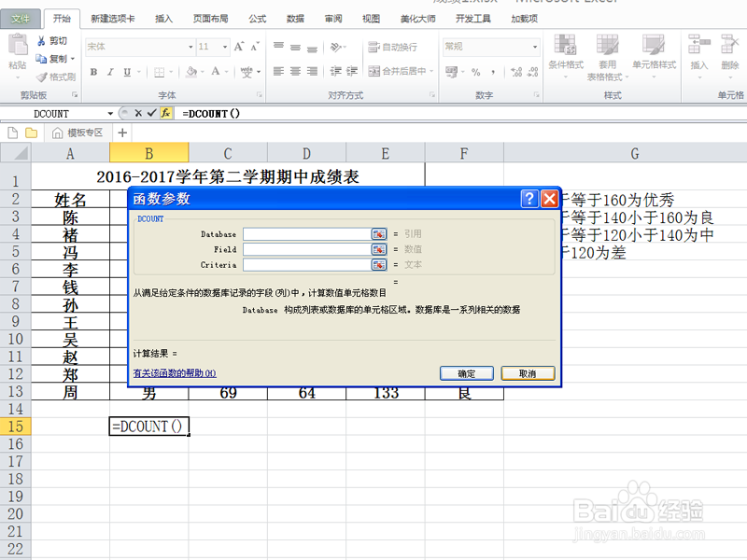Viewport: 747px width, 560px height.
Task: Toggle Italic formatting
Action: pos(110,72)
